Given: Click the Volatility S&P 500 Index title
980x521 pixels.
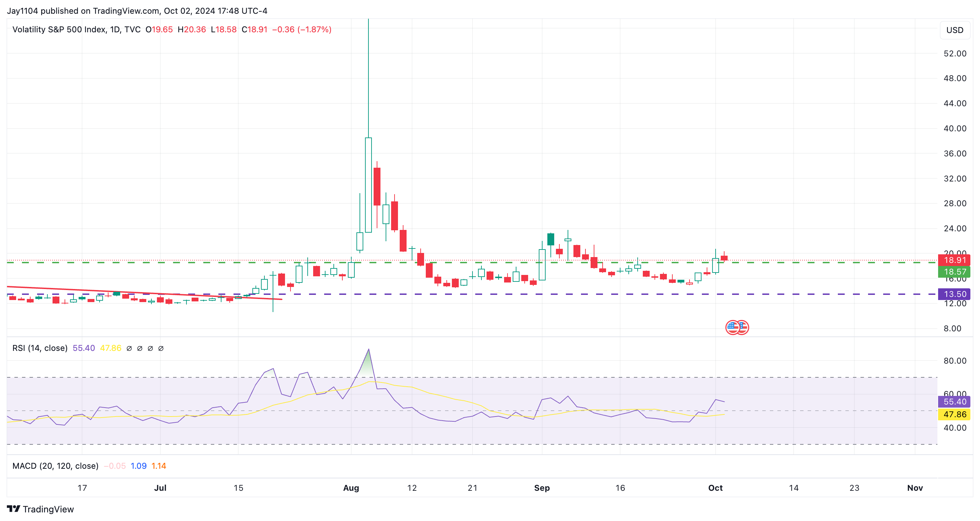Looking at the screenshot, I should coord(77,29).
